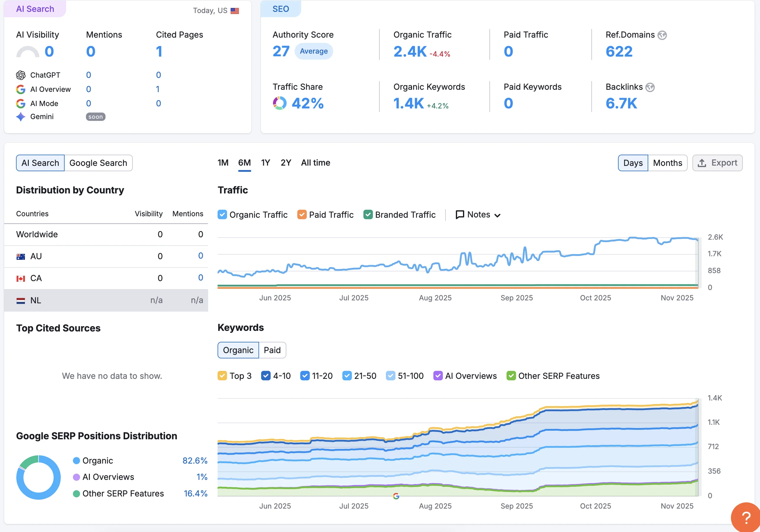Toggle the 51-100 positions checkbox
Viewport: 760px width, 532px height.
click(391, 376)
